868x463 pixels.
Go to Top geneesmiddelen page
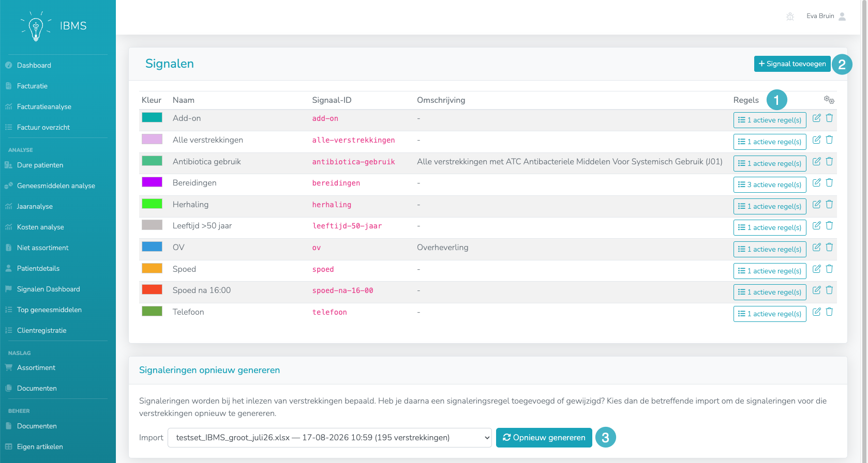(49, 310)
